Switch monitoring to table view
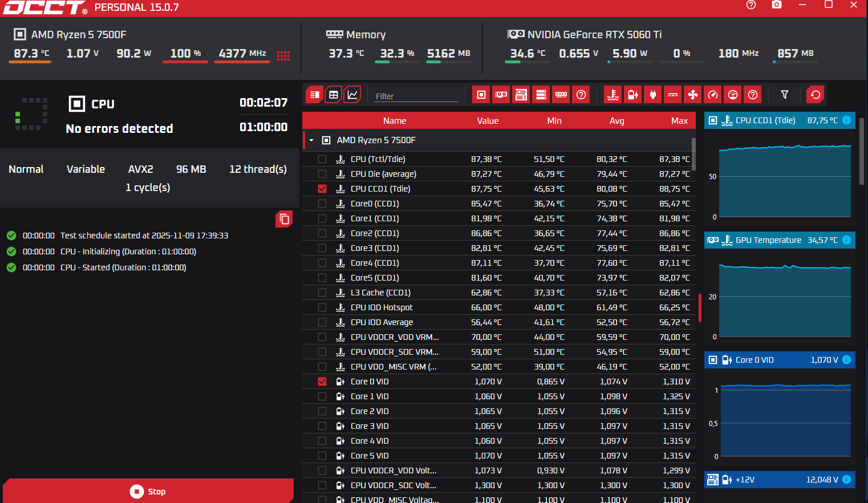This screenshot has width=868, height=503. tap(334, 95)
